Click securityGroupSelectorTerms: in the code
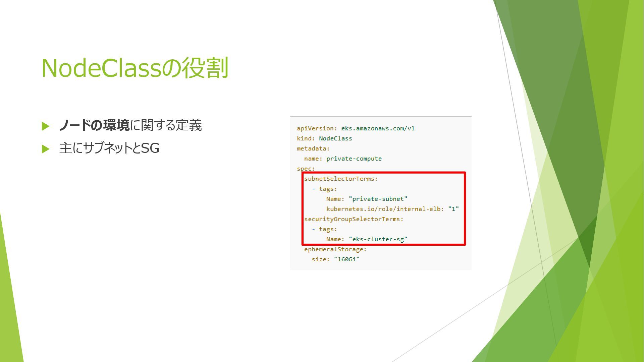The height and width of the screenshot is (362, 644). pyautogui.click(x=354, y=219)
